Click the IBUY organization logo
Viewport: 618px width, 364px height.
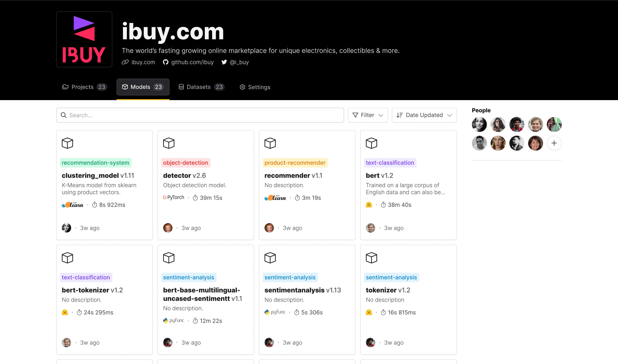pos(84,39)
